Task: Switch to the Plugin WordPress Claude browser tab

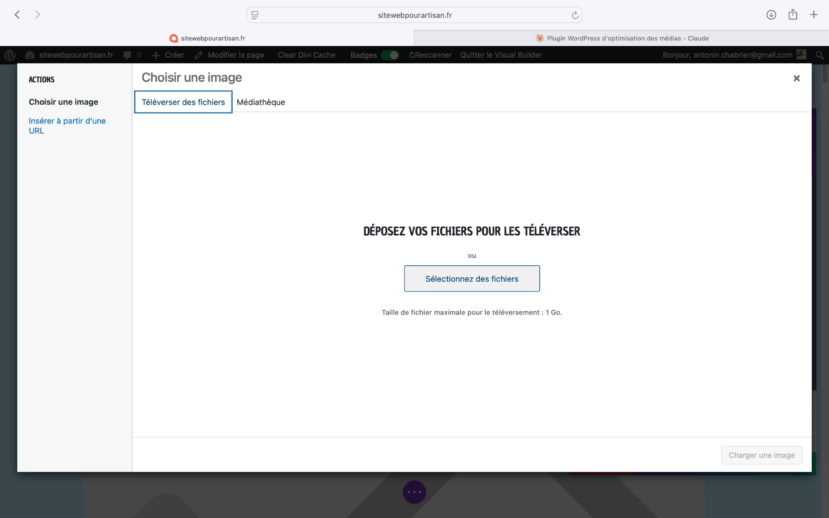Action: (x=621, y=38)
